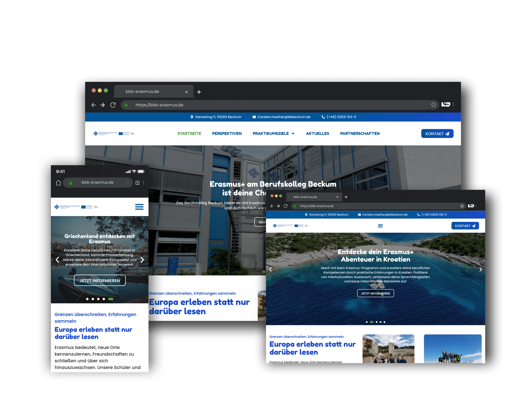This screenshot has height=399, width=532.
Task: Click Jetzt Informieren on Kroatien slide
Action: [x=376, y=293]
